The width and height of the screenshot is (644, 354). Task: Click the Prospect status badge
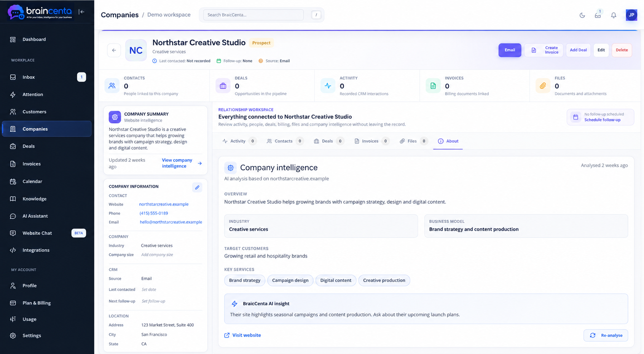tap(261, 43)
